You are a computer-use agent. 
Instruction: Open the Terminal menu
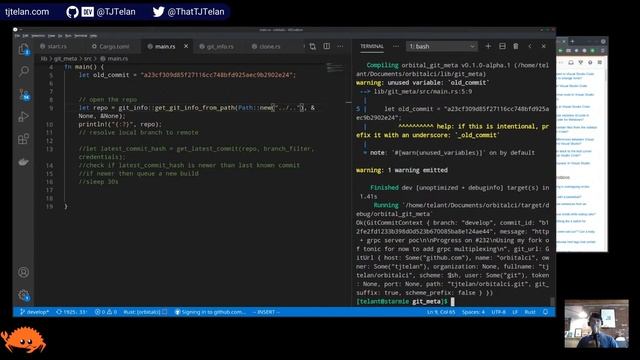80,36
